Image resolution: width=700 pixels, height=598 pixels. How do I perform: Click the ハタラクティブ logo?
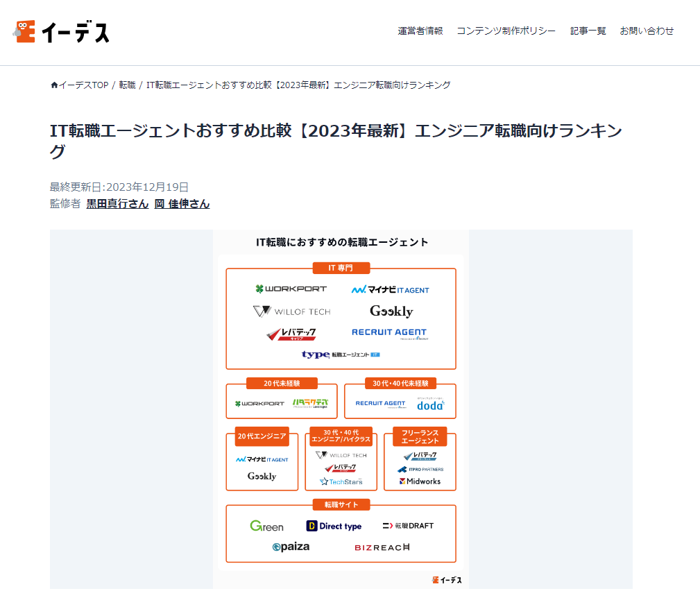click(x=310, y=404)
